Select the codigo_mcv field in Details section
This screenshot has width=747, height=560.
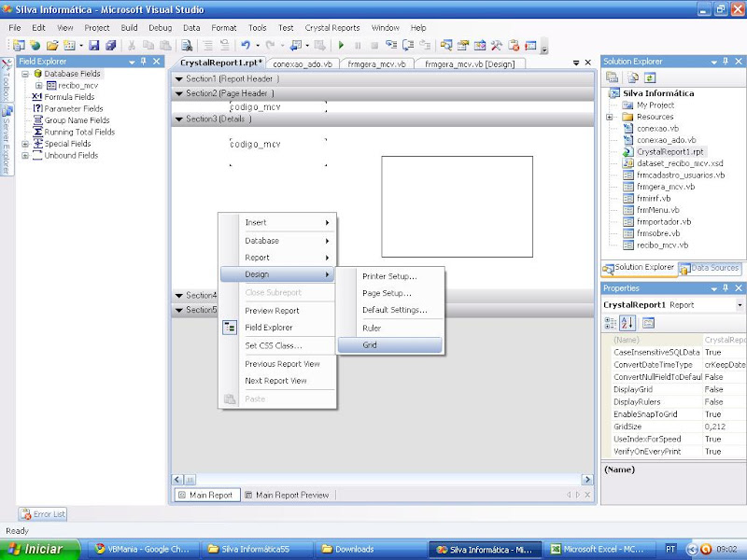coord(278,152)
